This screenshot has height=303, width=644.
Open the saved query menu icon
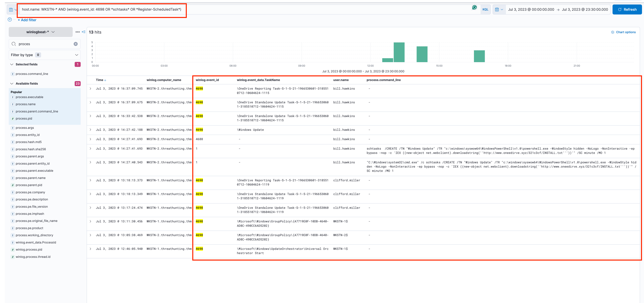coord(12,9)
